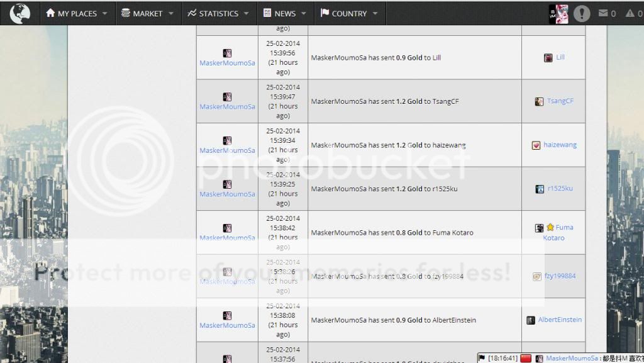Click haizewang's avatar icon
The height and width of the screenshot is (363, 644).
[536, 145]
